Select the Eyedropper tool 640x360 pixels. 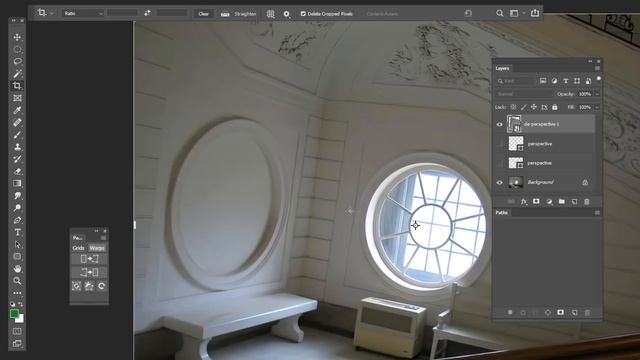click(x=17, y=110)
